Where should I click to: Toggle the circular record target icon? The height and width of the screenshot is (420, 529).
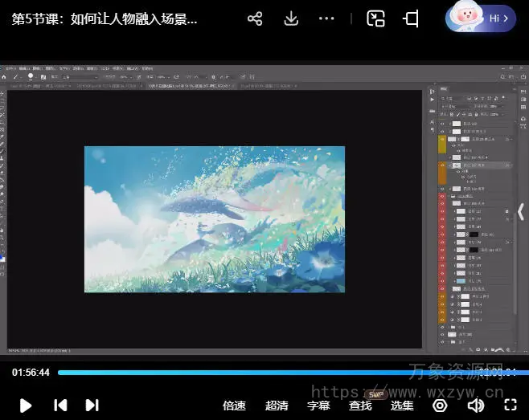pos(440,406)
